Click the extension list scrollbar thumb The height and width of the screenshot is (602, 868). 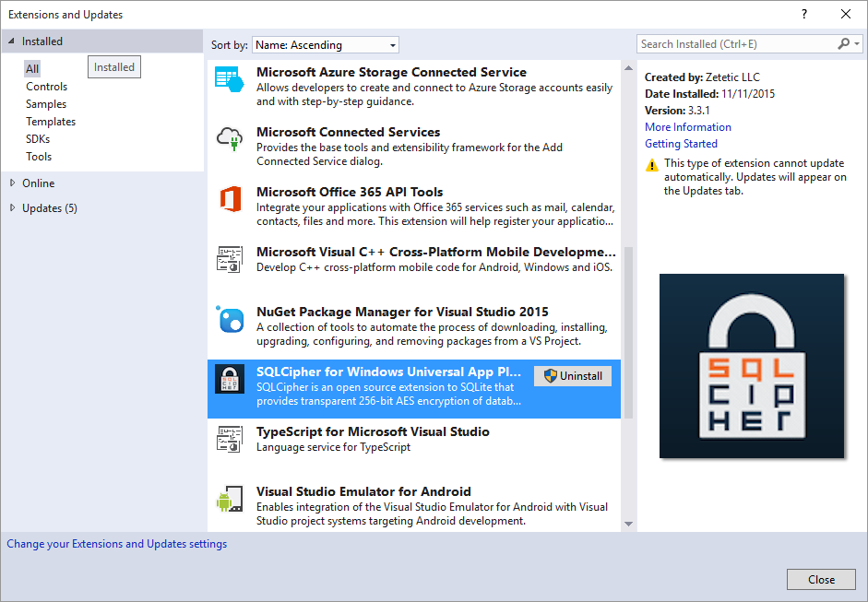tap(628, 333)
